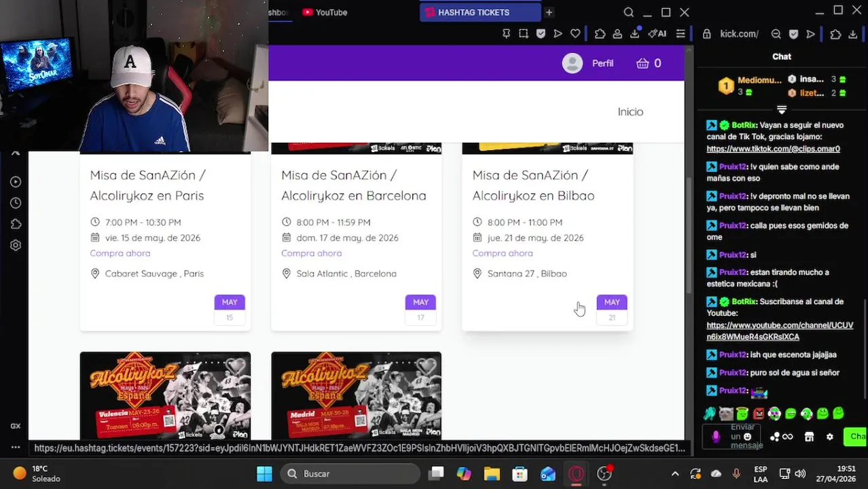Click the green Chat send button

pos(855,437)
